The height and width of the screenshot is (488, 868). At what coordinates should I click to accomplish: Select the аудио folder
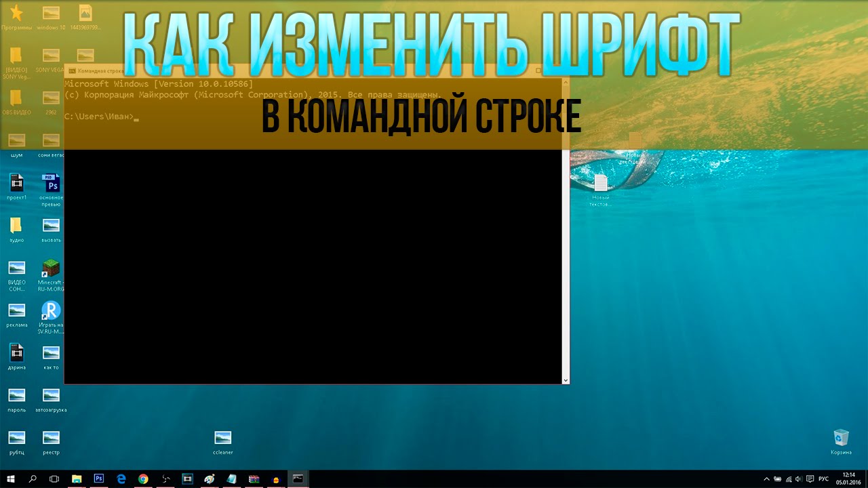[x=16, y=230]
